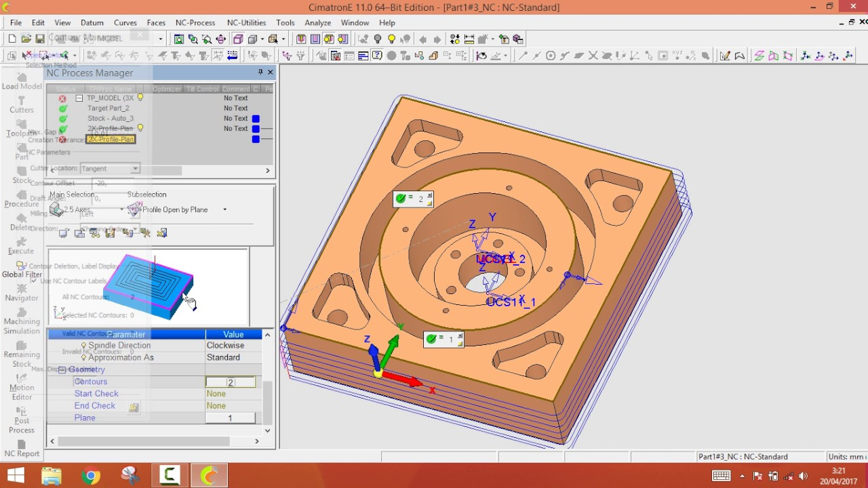868x488 pixels.
Task: Open the Cutter Location Tangent dropdown
Action: (x=135, y=168)
